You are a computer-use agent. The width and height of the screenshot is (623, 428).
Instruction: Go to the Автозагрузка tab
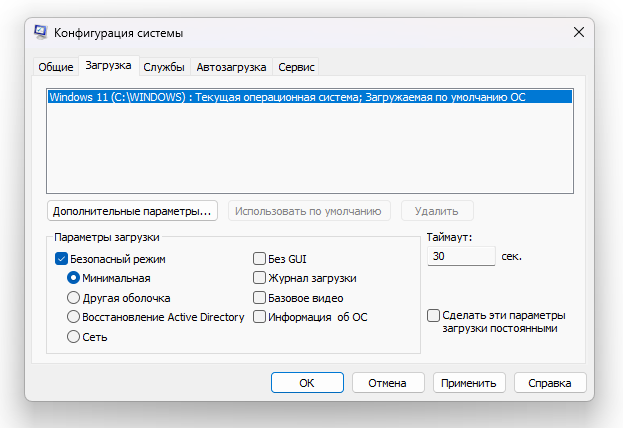[232, 67]
